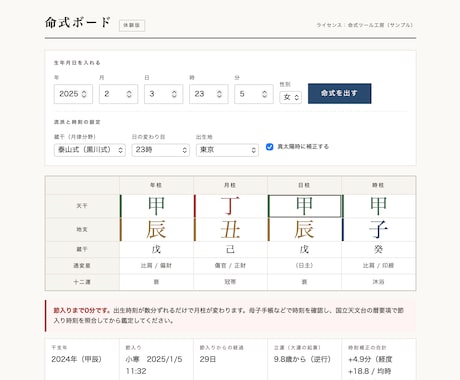This screenshot has height=380, width=460.
Task: Select the 丁 heavenly stem in month pillar
Action: pos(230,206)
